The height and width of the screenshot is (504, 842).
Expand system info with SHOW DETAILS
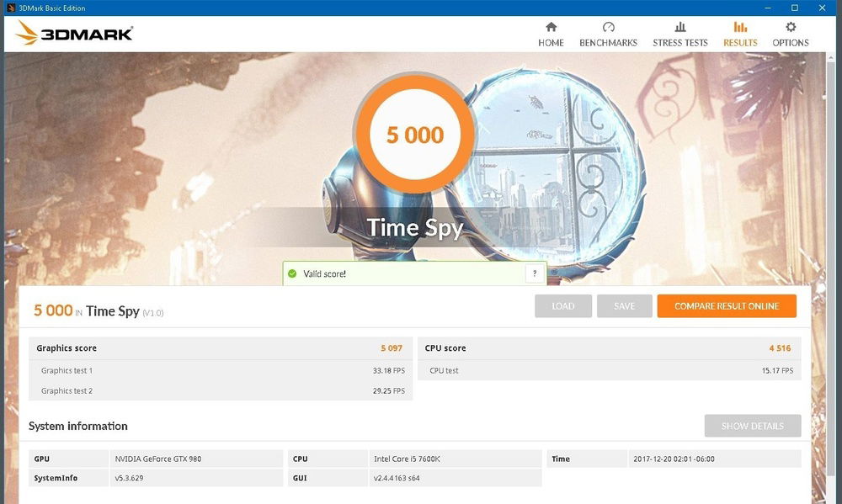(x=752, y=426)
